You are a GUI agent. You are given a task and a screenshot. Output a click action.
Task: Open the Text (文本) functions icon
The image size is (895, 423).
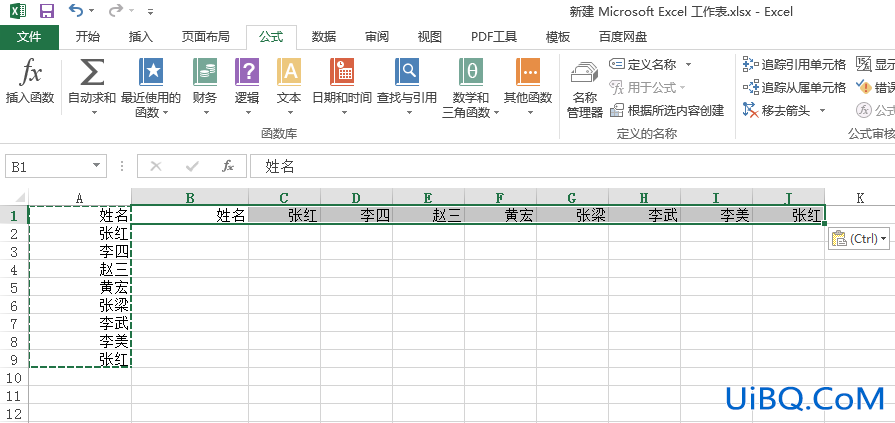(289, 72)
